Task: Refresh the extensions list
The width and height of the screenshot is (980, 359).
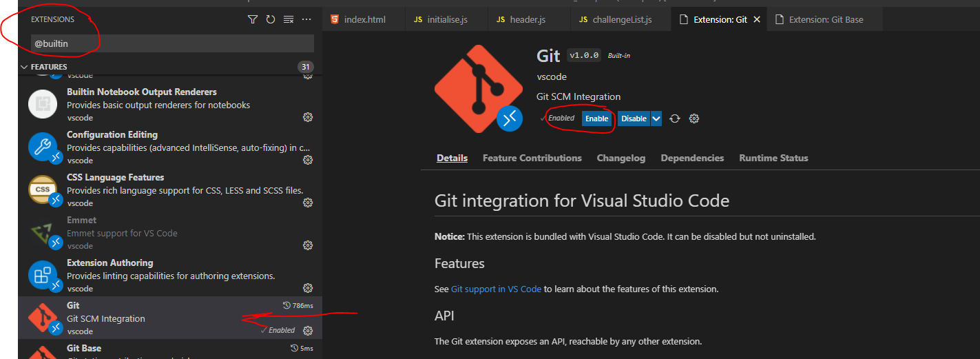Action: click(x=271, y=19)
